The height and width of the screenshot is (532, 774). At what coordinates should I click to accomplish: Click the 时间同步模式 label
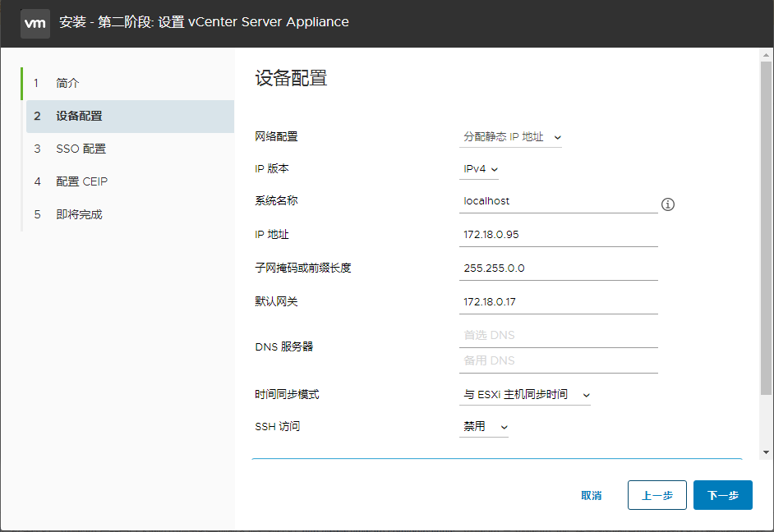tap(288, 394)
